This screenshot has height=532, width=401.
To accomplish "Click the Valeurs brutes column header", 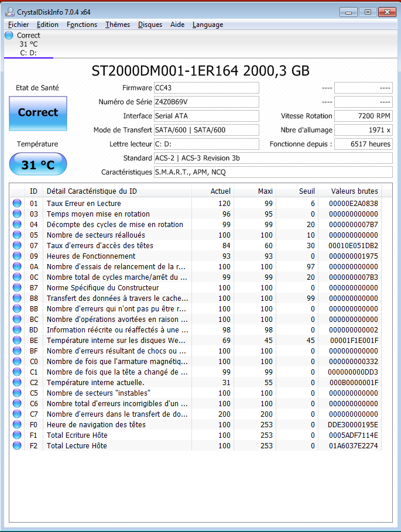I will (x=349, y=191).
